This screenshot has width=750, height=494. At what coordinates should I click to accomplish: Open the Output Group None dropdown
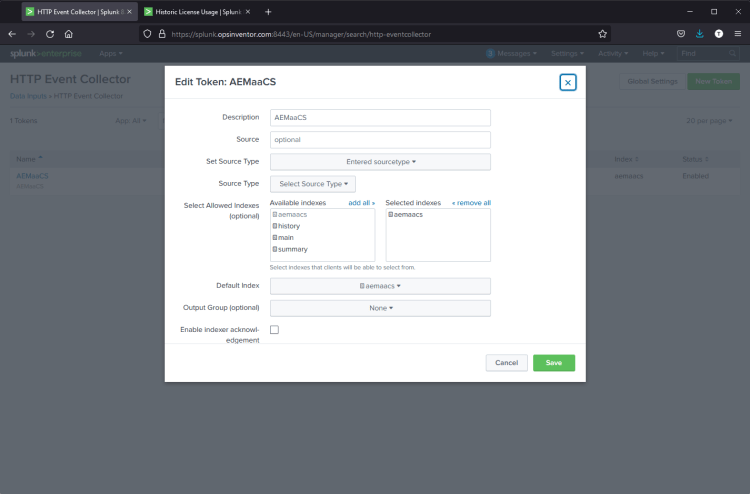(x=380, y=308)
